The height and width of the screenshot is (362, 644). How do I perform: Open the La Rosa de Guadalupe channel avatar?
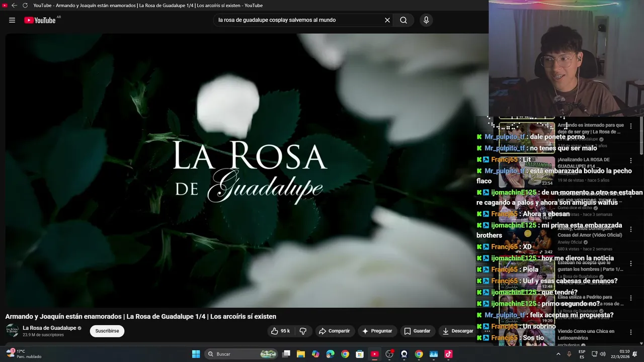12,331
